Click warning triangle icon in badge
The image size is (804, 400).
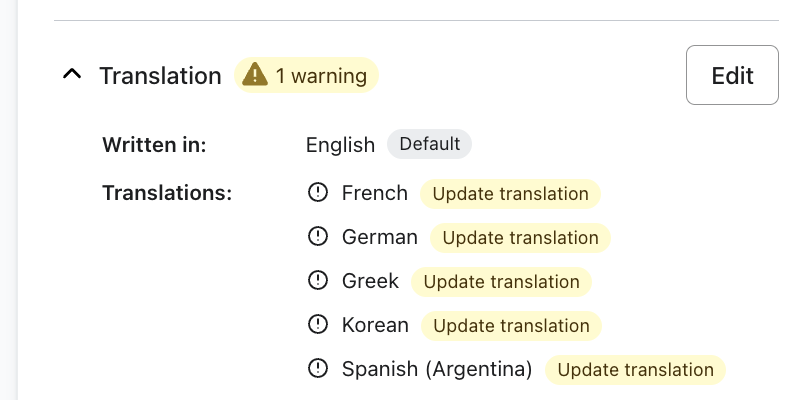(256, 75)
